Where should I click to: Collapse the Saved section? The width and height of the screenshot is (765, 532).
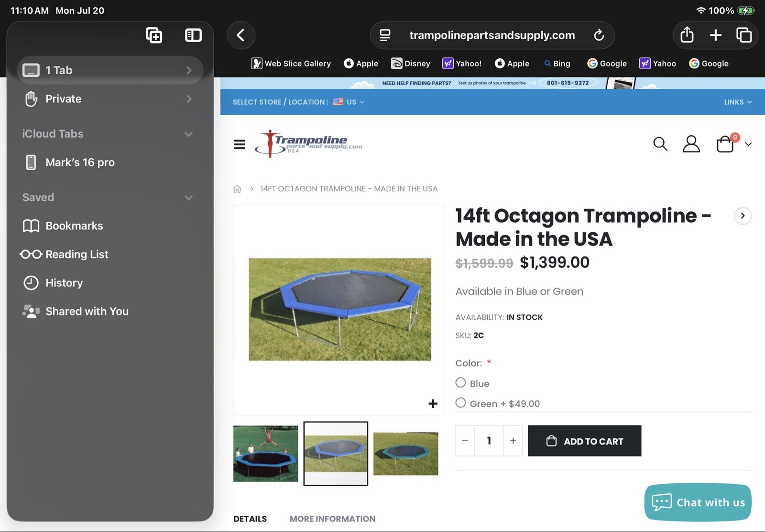coord(189,198)
